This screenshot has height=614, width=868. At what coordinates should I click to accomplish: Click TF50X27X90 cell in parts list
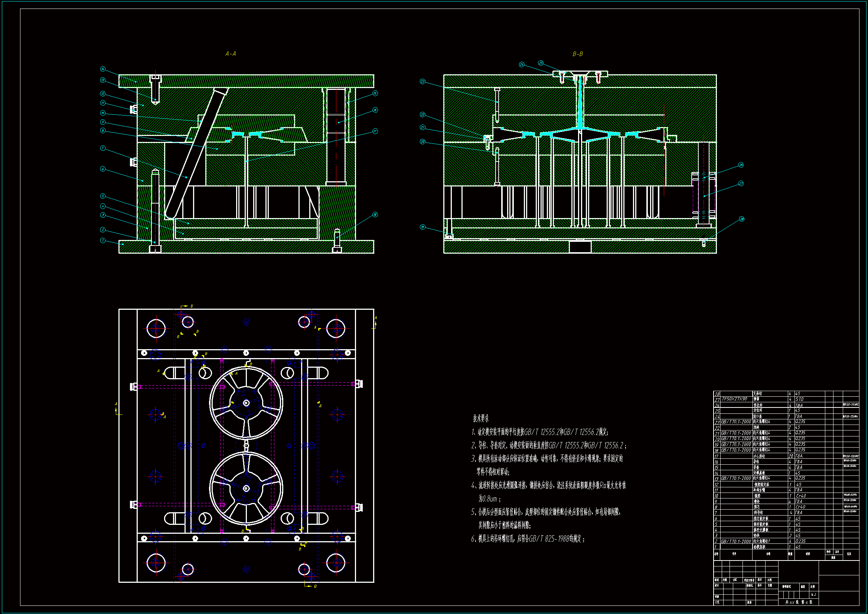click(x=734, y=399)
